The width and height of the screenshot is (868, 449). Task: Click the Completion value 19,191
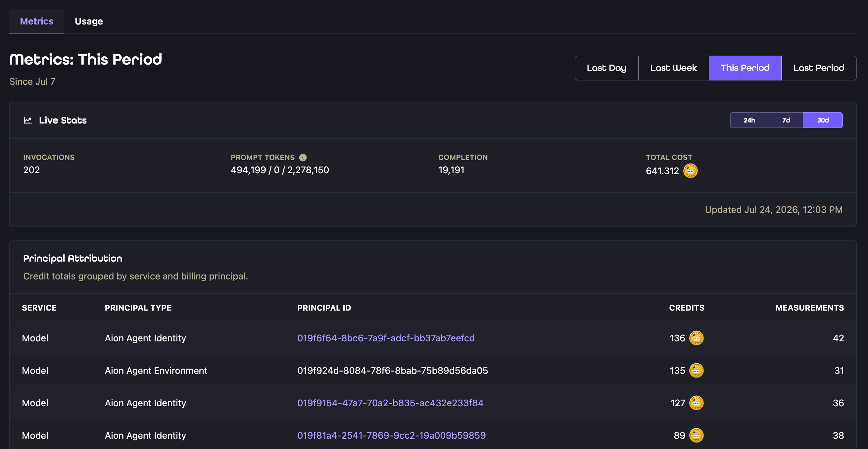click(451, 170)
